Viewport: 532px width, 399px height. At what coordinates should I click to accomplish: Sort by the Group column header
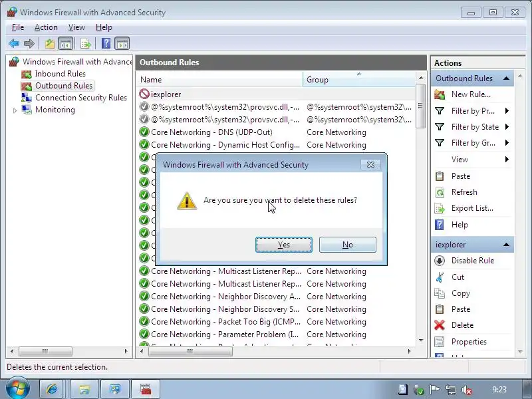358,80
